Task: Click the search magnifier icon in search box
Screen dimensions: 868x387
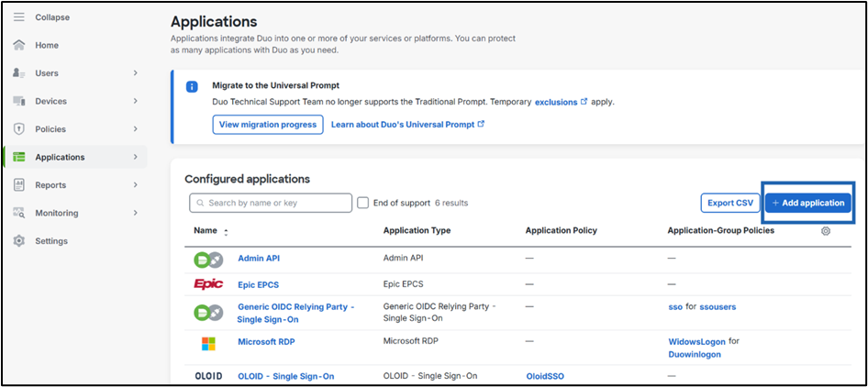Action: [x=200, y=204]
